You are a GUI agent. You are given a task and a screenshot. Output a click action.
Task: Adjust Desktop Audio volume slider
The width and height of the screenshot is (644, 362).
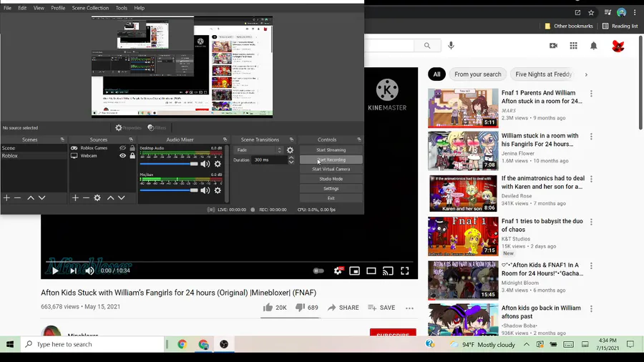[x=169, y=164]
